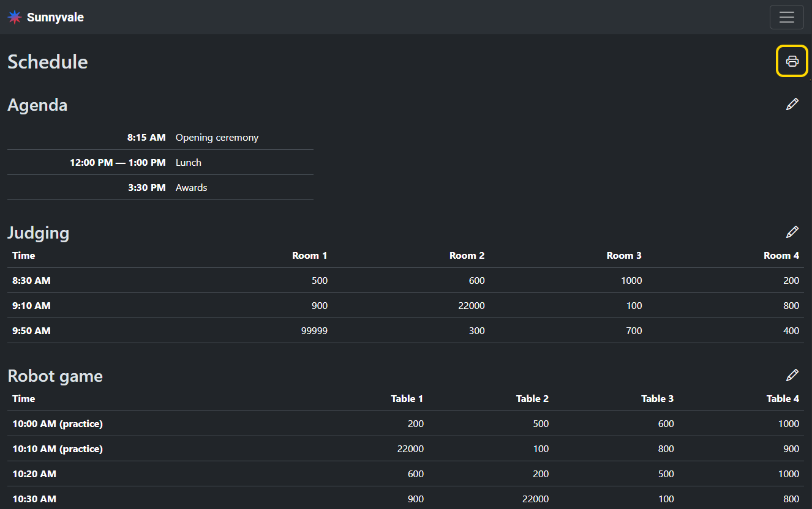This screenshot has width=812, height=509.
Task: Click the print schedule icon
Action: pyautogui.click(x=792, y=61)
